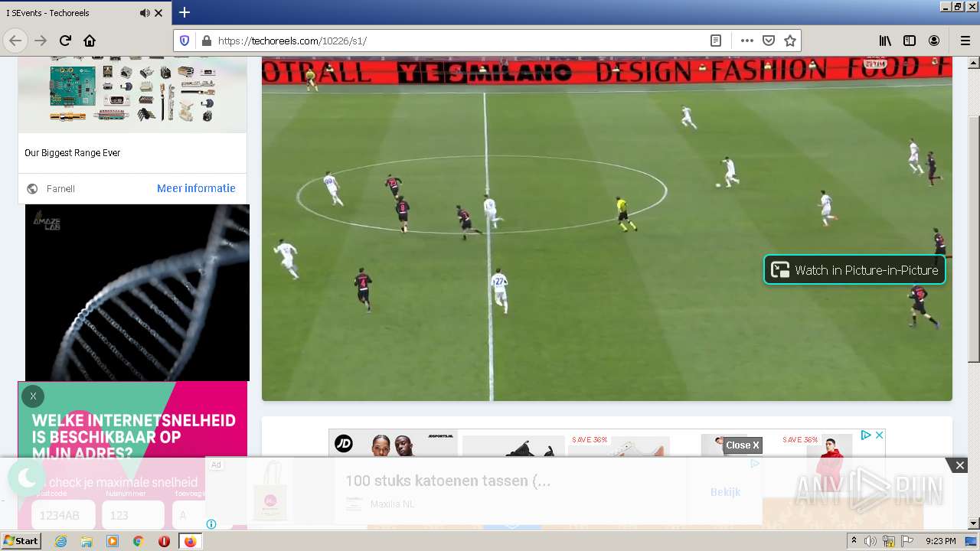Open volume control in tray

click(x=870, y=541)
